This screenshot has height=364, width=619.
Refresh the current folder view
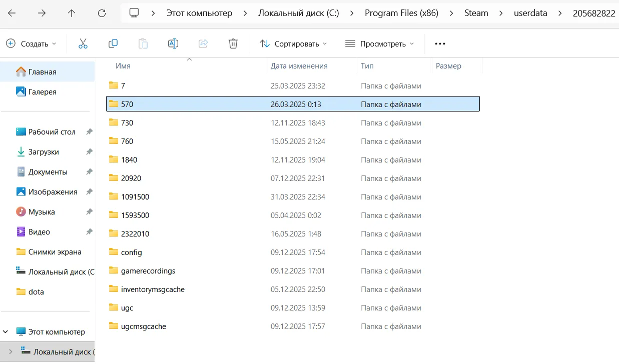point(102,13)
